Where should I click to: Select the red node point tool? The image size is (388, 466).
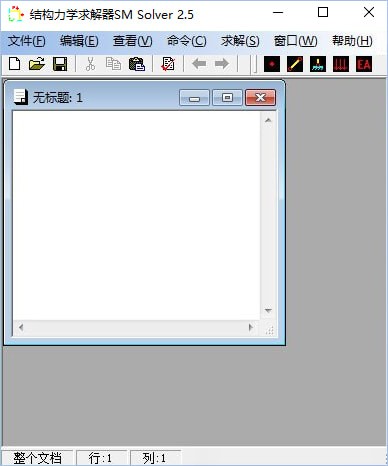click(x=272, y=64)
